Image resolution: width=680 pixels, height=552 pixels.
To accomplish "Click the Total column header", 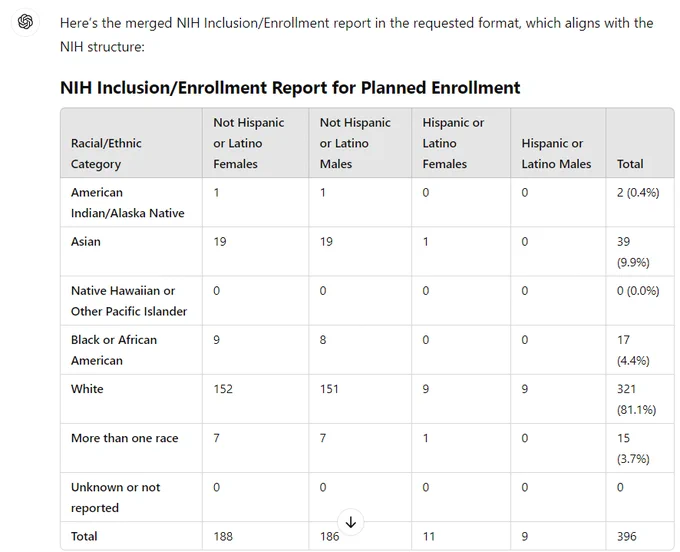I will point(630,164).
